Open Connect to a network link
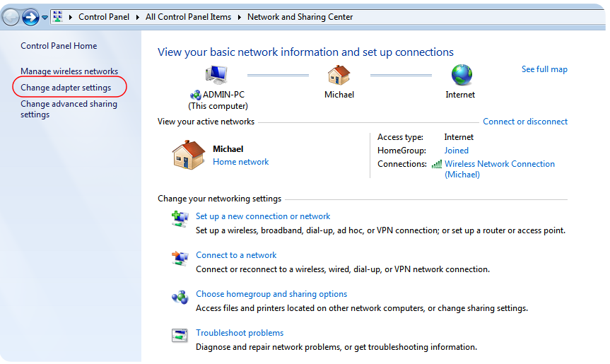 coord(236,255)
